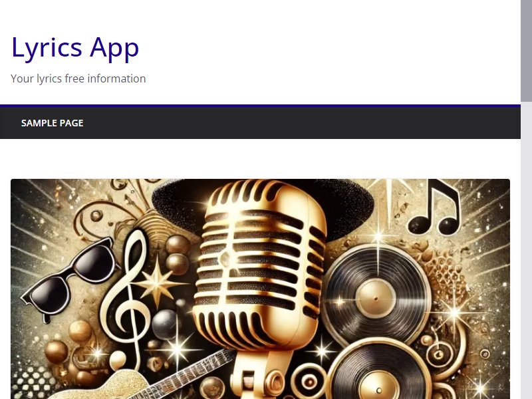This screenshot has height=399, width=532.
Task: Open the Lyrics App site title link
Action: 75,48
